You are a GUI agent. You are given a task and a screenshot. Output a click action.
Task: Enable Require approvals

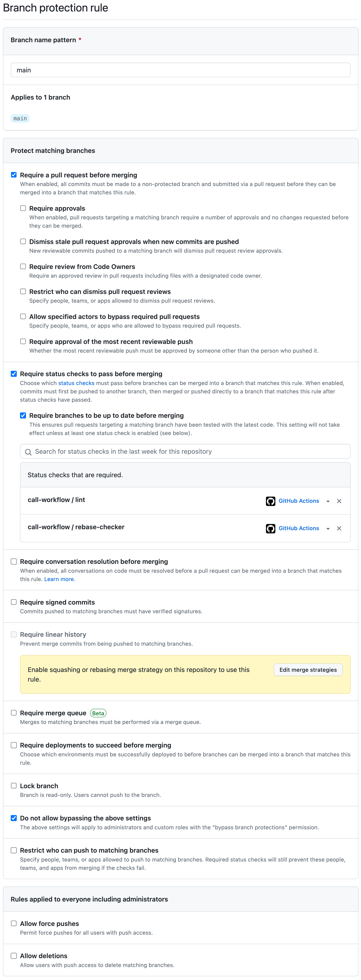(23, 208)
